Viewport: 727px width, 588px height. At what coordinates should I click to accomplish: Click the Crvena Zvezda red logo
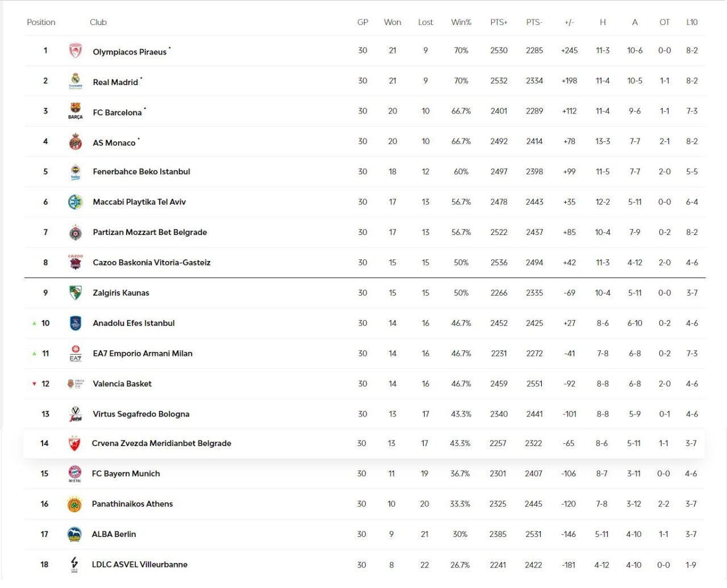(x=74, y=443)
